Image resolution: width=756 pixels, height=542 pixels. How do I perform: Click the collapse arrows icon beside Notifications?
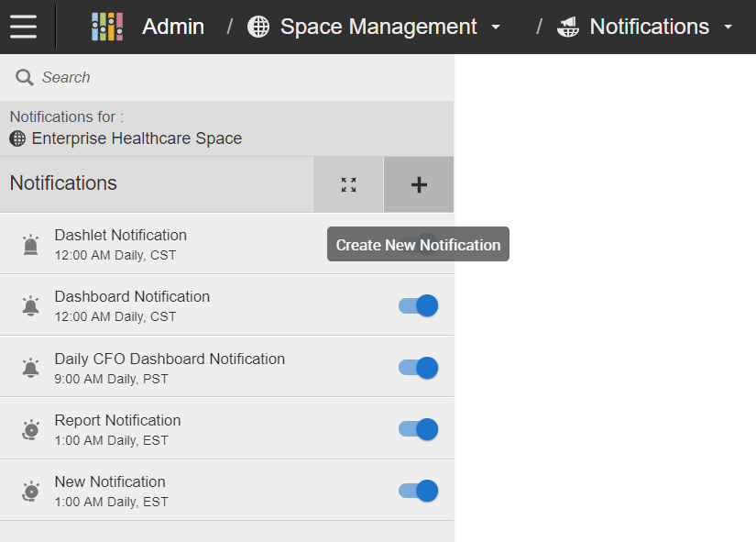click(x=348, y=184)
